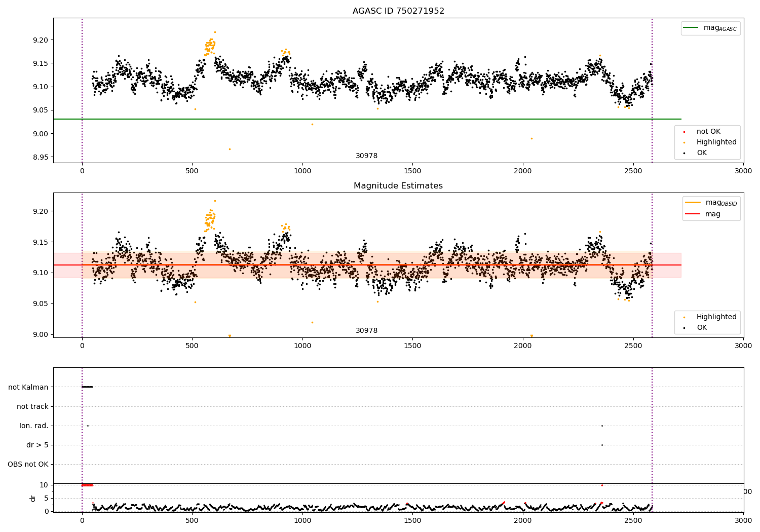Click the 1500 x-tick under the top plot
The width and height of the screenshot is (760, 532).
tap(412, 171)
